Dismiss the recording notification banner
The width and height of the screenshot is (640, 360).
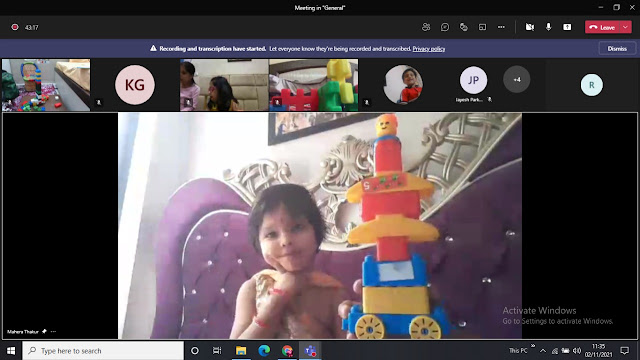617,49
